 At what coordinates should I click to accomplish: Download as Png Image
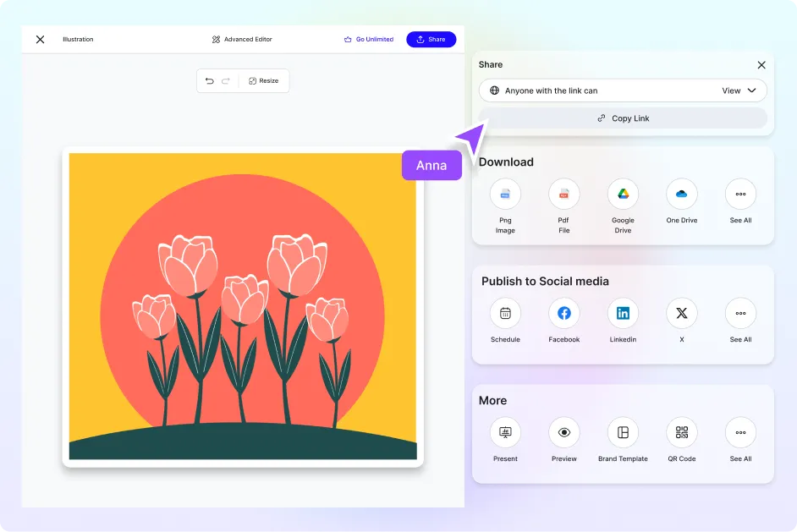pos(505,195)
